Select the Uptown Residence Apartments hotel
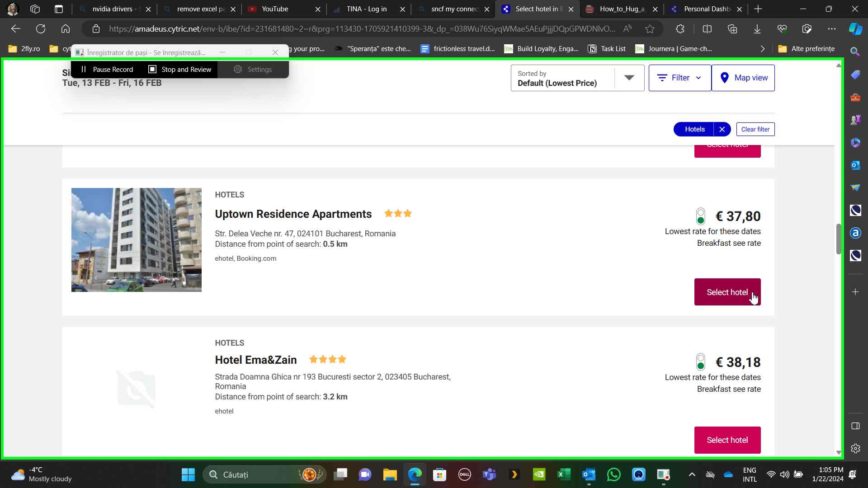This screenshot has width=868, height=488. tap(727, 292)
